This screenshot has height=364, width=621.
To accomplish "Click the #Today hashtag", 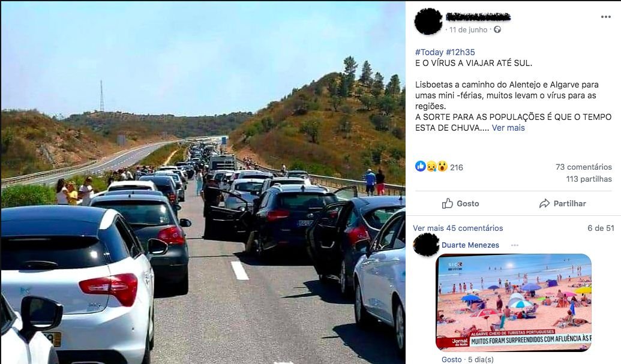I will point(429,52).
